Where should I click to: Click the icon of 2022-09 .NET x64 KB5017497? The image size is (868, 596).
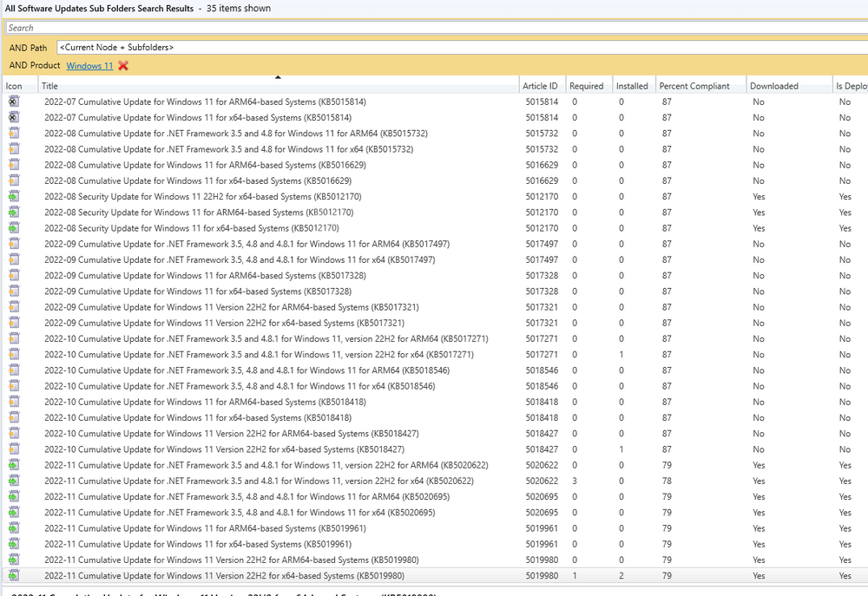[13, 259]
